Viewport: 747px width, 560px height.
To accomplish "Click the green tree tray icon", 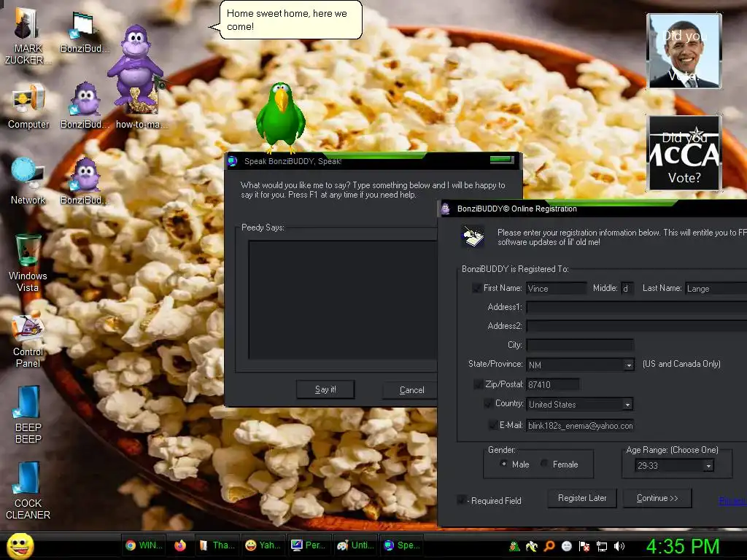I will (514, 546).
